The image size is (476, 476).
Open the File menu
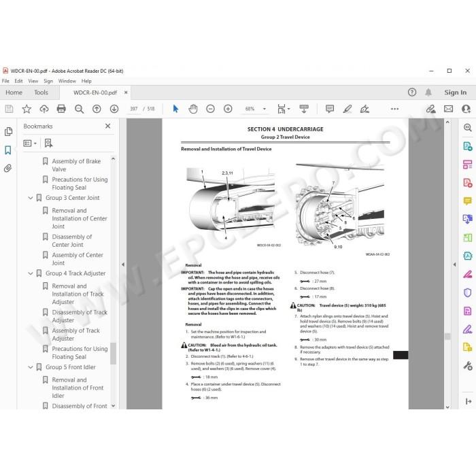pyautogui.click(x=5, y=81)
